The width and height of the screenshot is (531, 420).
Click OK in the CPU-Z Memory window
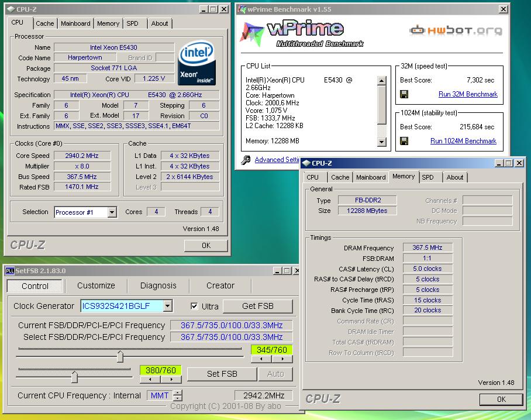pos(501,400)
